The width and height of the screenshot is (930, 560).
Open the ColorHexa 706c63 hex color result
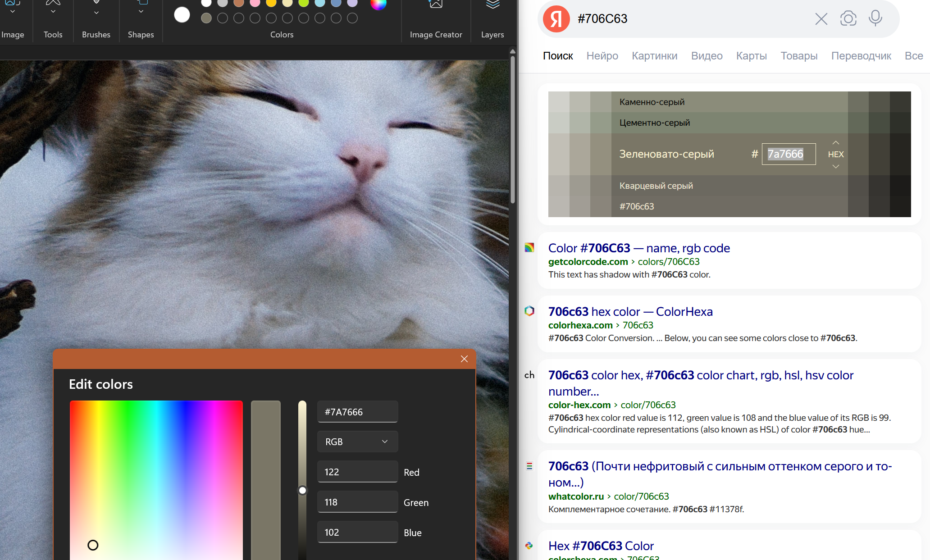pos(630,311)
